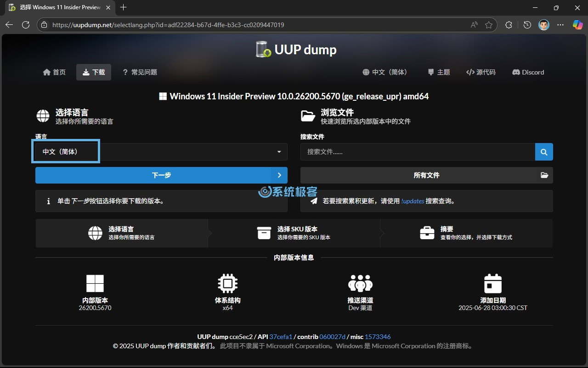The width and height of the screenshot is (588, 368).
Task: View site information lock icon
Action: coord(44,25)
